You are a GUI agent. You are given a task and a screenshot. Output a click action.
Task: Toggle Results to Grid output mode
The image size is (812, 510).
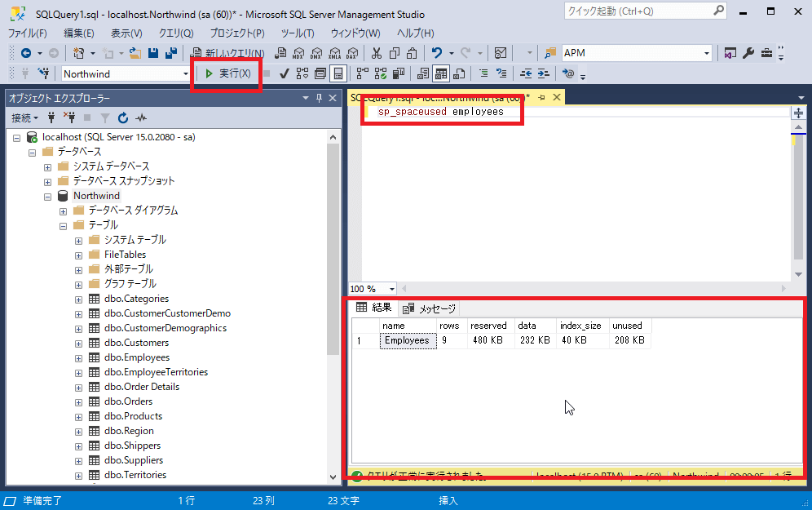pyautogui.click(x=440, y=73)
